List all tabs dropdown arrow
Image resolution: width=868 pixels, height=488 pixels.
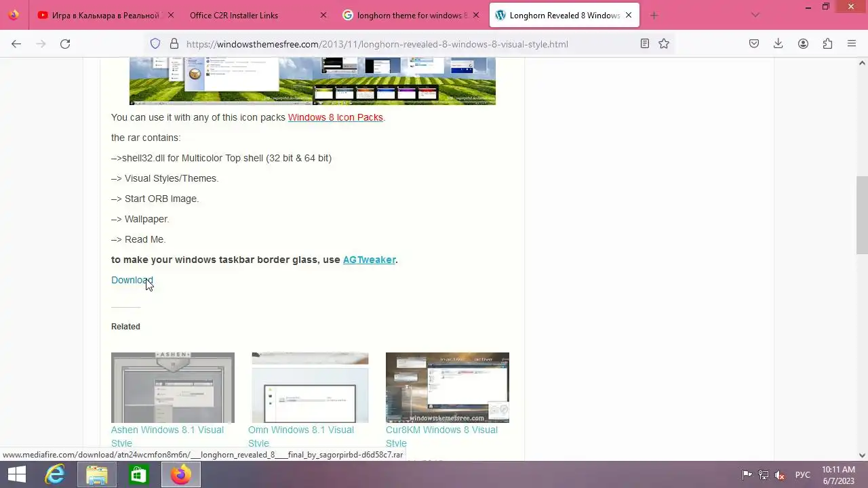755,15
